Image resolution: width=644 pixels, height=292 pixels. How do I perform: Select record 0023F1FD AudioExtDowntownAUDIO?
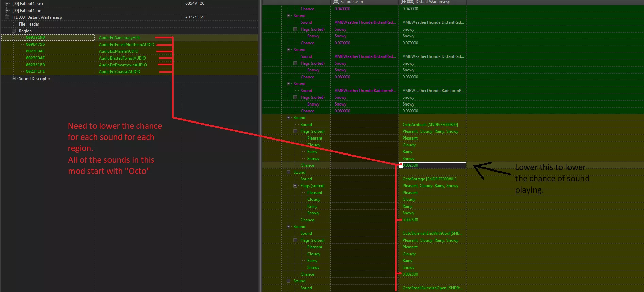click(x=130, y=65)
